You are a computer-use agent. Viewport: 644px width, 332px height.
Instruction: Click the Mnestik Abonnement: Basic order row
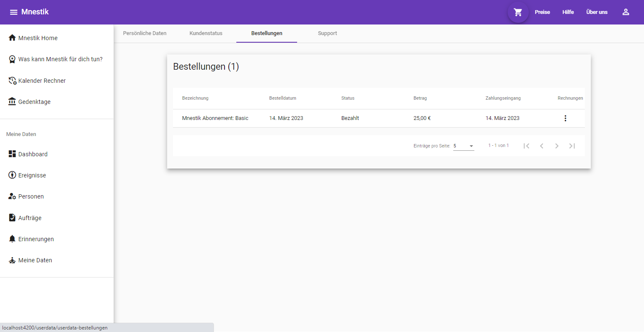(x=215, y=118)
